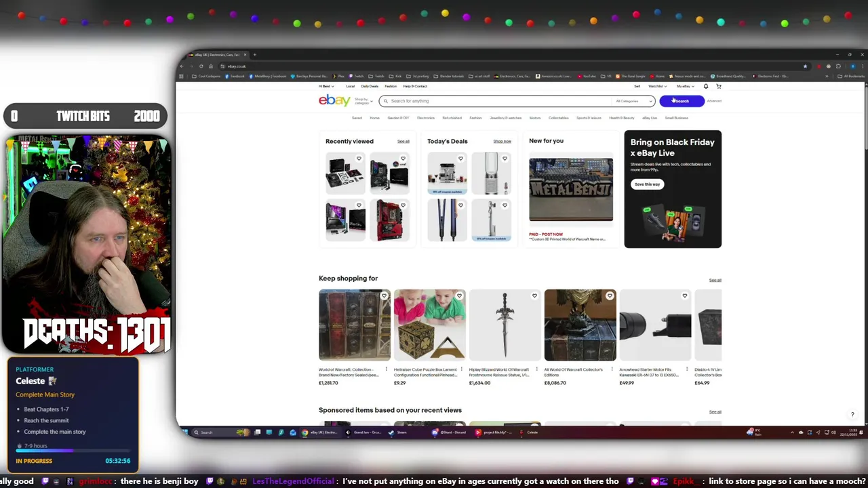868x488 pixels.
Task: Toggle watch heart on World of Warcraft Collection
Action: coord(384,296)
